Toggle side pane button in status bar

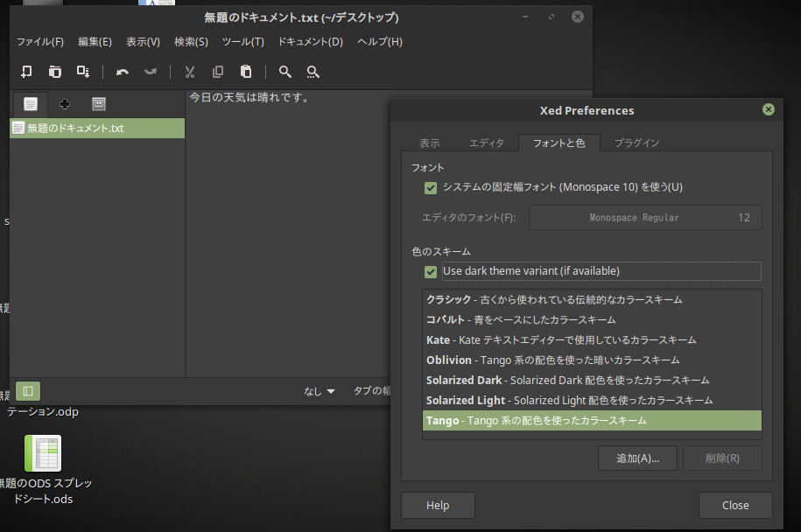coord(28,391)
